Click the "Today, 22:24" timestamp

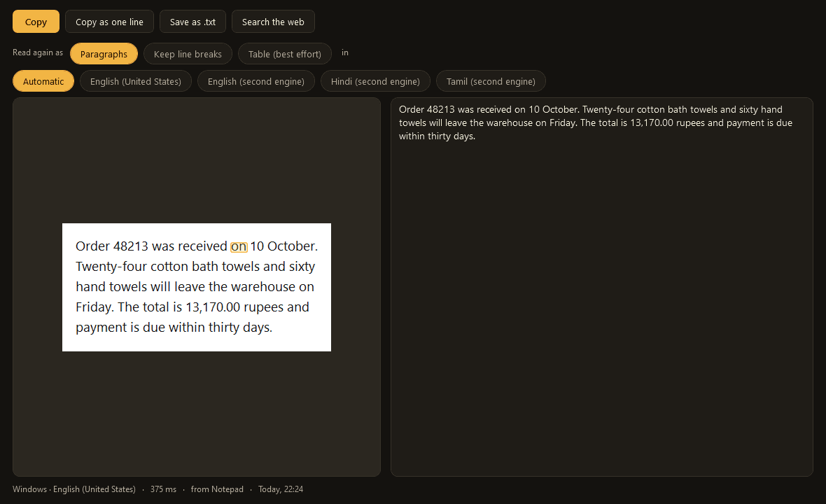[x=281, y=489]
